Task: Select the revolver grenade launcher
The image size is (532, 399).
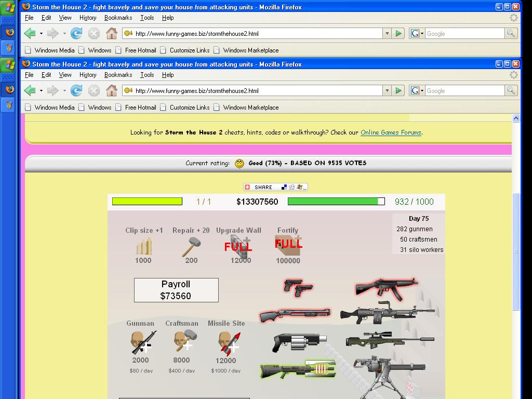Action: [299, 342]
